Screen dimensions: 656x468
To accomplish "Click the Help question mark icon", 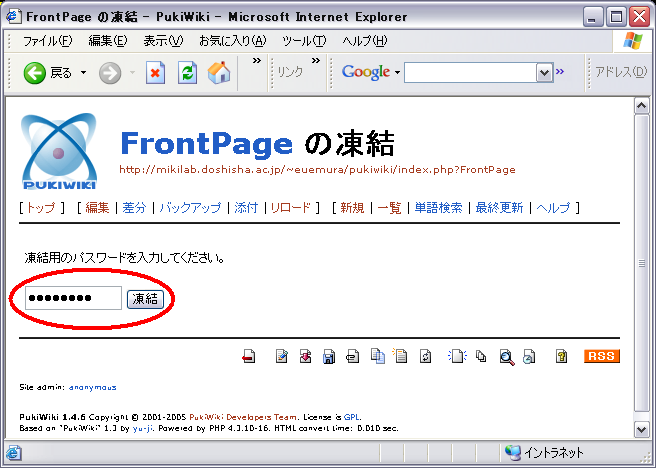I will (561, 356).
